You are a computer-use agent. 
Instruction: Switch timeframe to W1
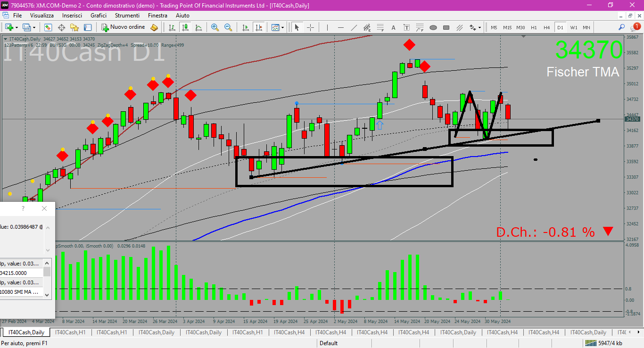pos(573,27)
